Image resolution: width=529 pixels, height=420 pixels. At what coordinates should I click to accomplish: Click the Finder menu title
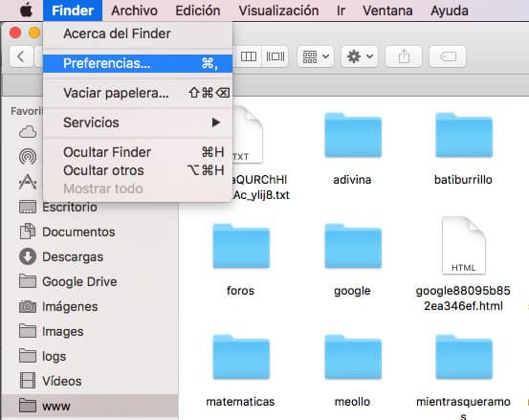[73, 11]
